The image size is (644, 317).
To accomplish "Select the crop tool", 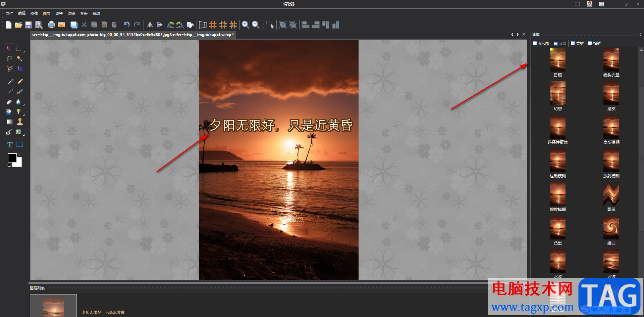I will (x=20, y=69).
